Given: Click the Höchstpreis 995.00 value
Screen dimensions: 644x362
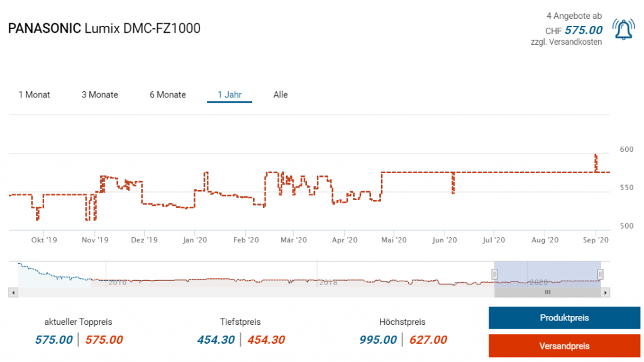Looking at the screenshot, I should [x=378, y=340].
